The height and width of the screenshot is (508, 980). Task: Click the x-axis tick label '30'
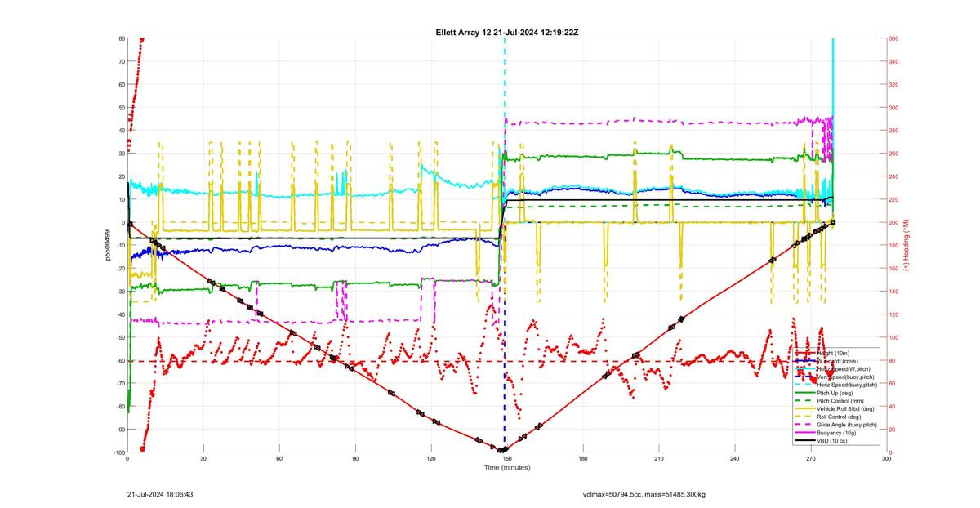tap(203, 460)
